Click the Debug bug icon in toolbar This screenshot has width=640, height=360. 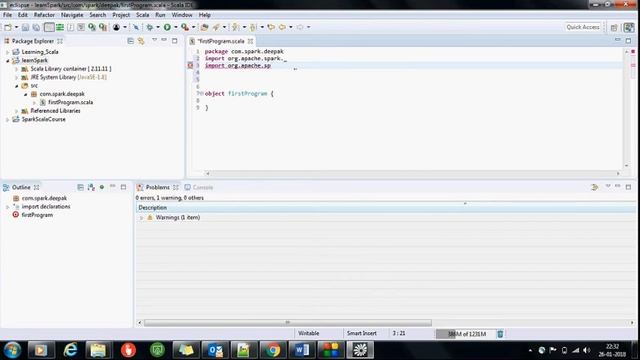(150, 27)
